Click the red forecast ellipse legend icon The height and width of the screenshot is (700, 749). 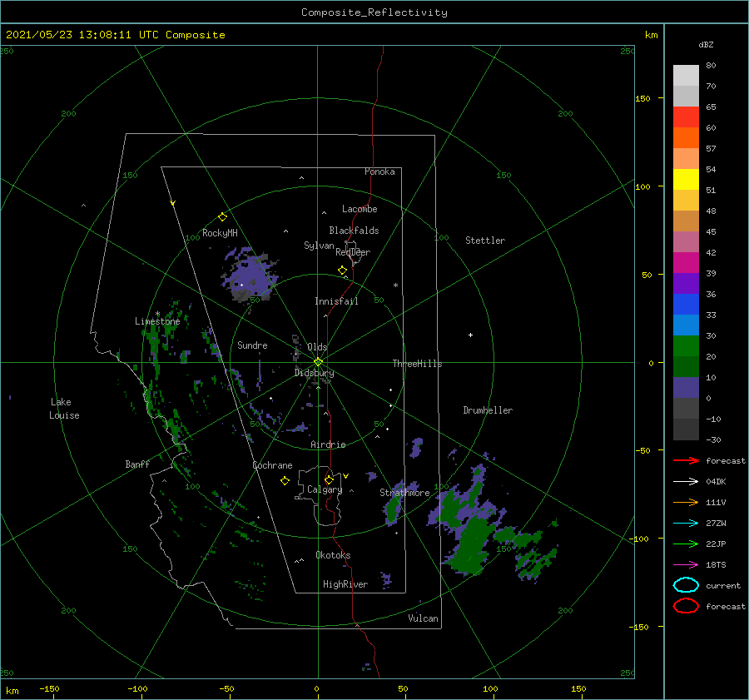click(686, 606)
